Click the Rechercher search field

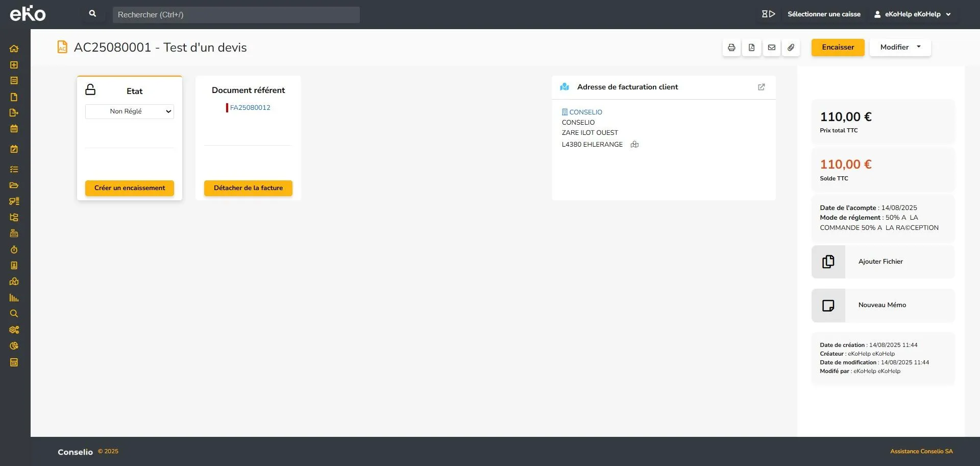pos(236,15)
